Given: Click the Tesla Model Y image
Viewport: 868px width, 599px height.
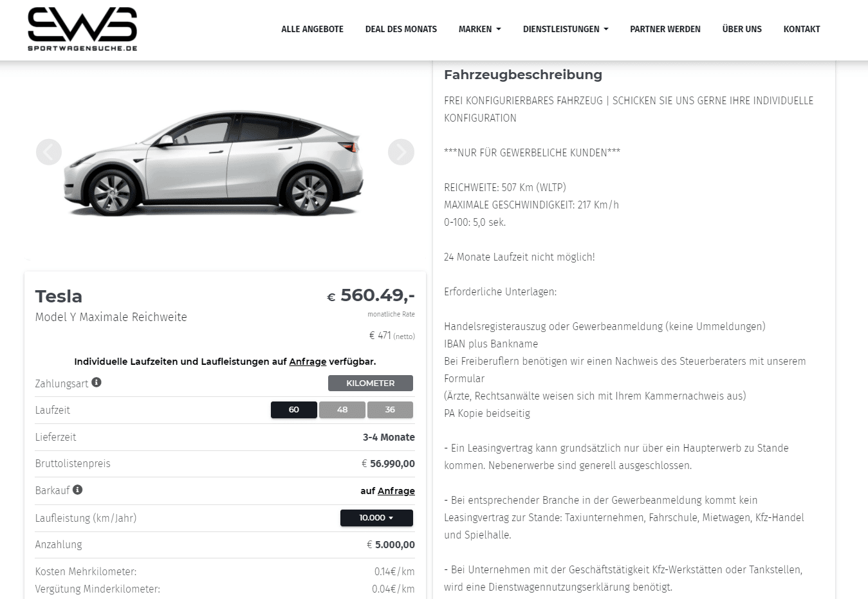Looking at the screenshot, I should [x=214, y=163].
